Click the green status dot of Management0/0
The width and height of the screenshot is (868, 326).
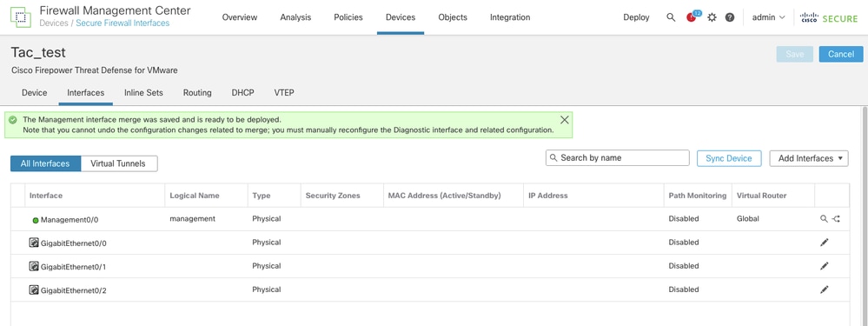pyautogui.click(x=36, y=220)
